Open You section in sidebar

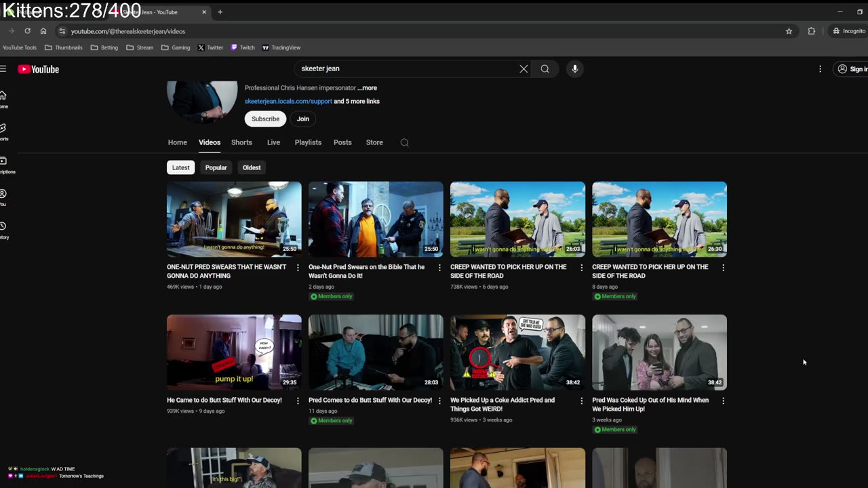[3, 197]
